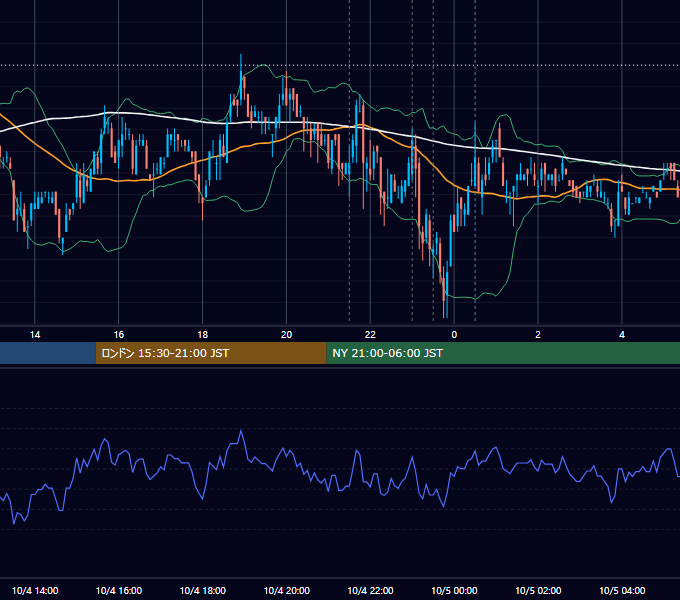Click the 10/4 14:00 time label
The image size is (680, 600).
pyautogui.click(x=35, y=590)
